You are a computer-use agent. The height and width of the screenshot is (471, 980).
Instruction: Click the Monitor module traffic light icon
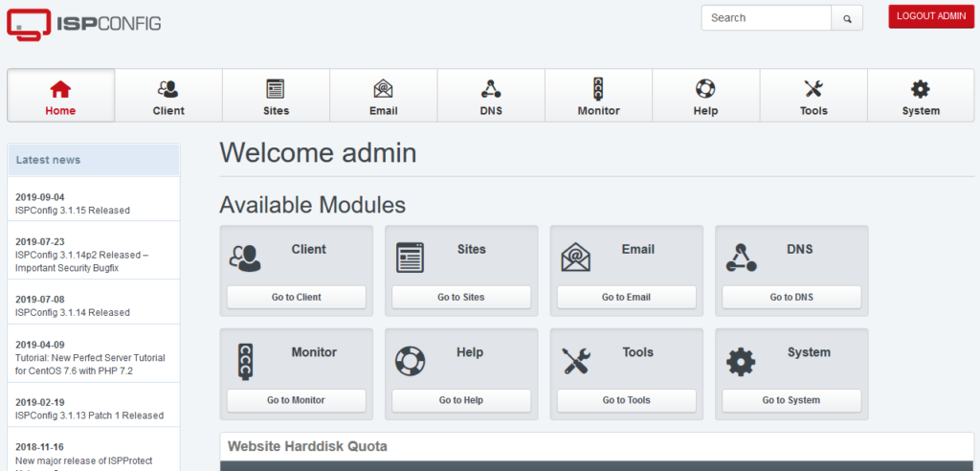coord(245,361)
